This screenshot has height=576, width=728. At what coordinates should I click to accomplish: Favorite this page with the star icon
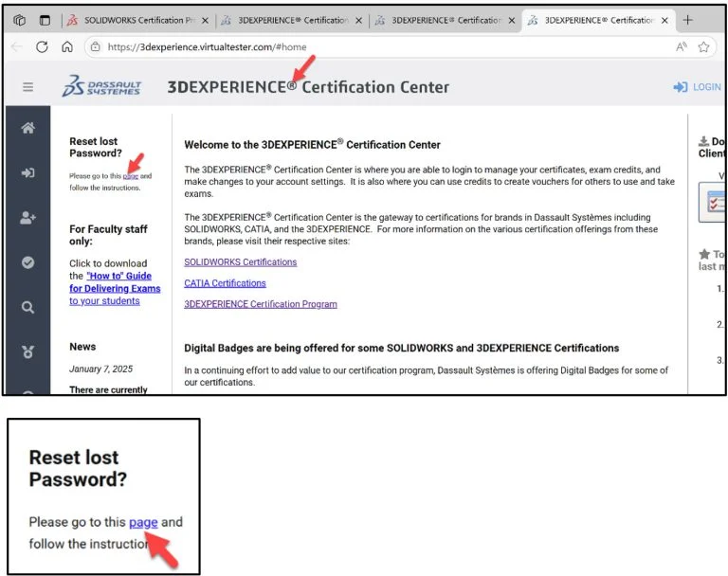click(704, 46)
